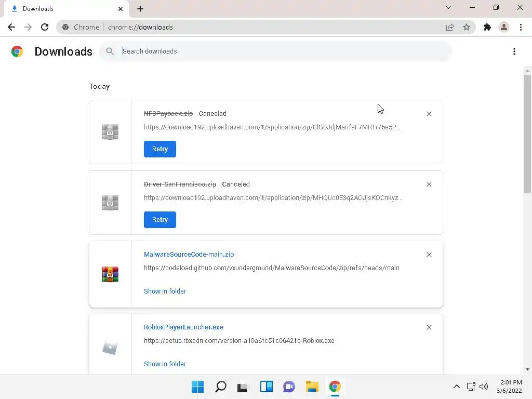Click the NFSPayback.zip archive file icon
Image resolution: width=532 pixels, height=399 pixels.
[110, 131]
